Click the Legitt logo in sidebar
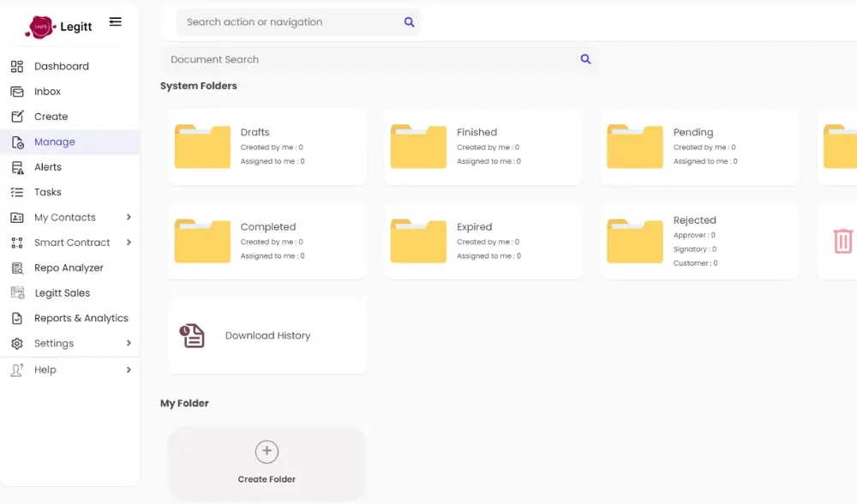This screenshot has width=857, height=504. coord(57,27)
